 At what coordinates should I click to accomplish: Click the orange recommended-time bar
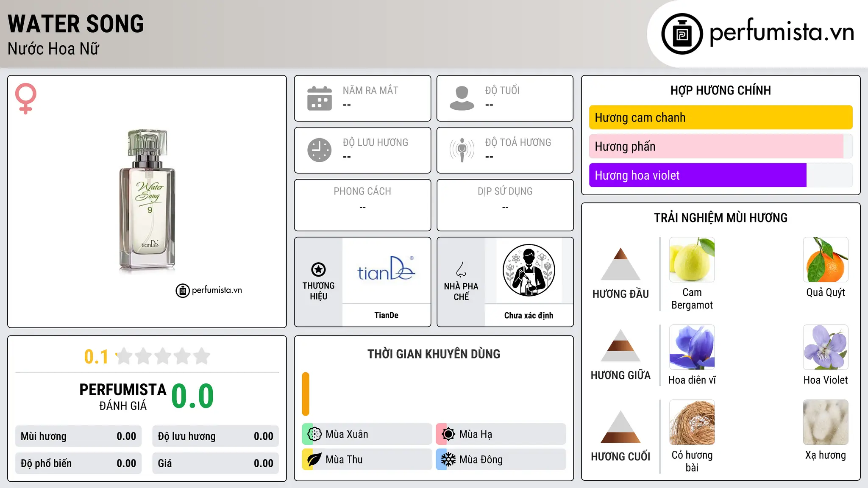(x=306, y=394)
